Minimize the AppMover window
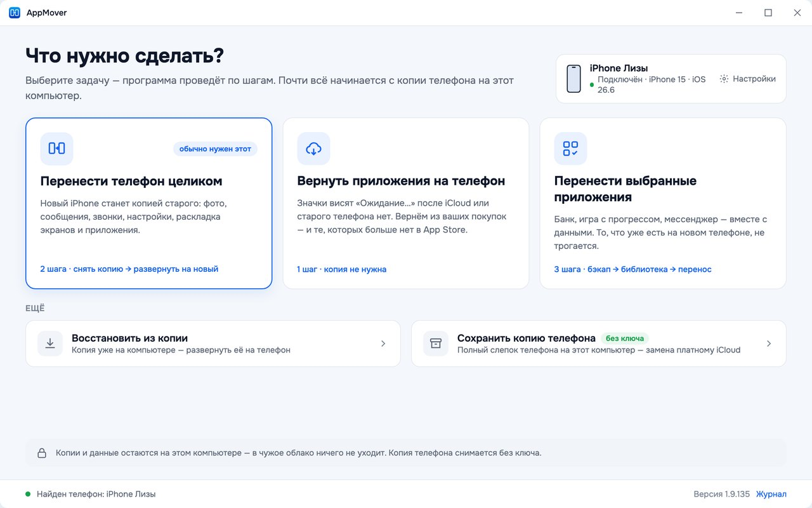This screenshot has height=508, width=812. 739,13
